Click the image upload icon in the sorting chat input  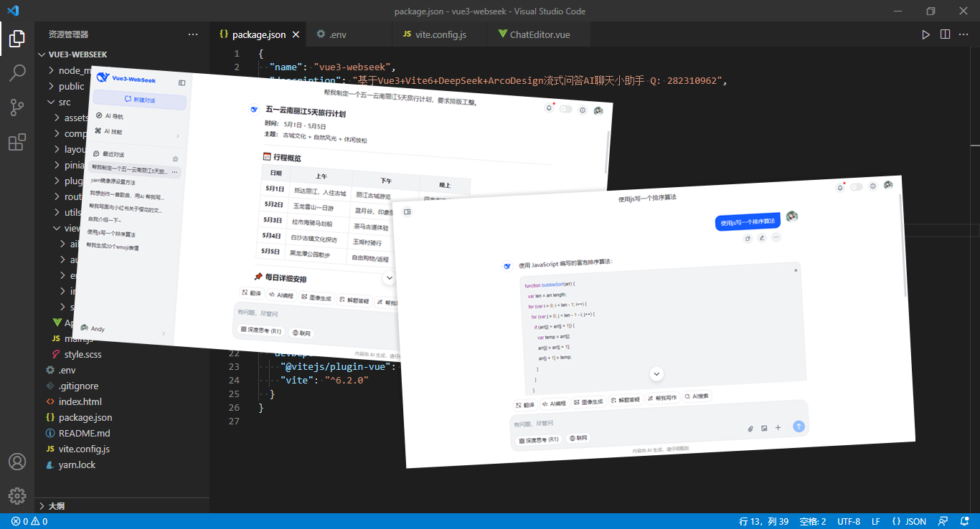764,428
